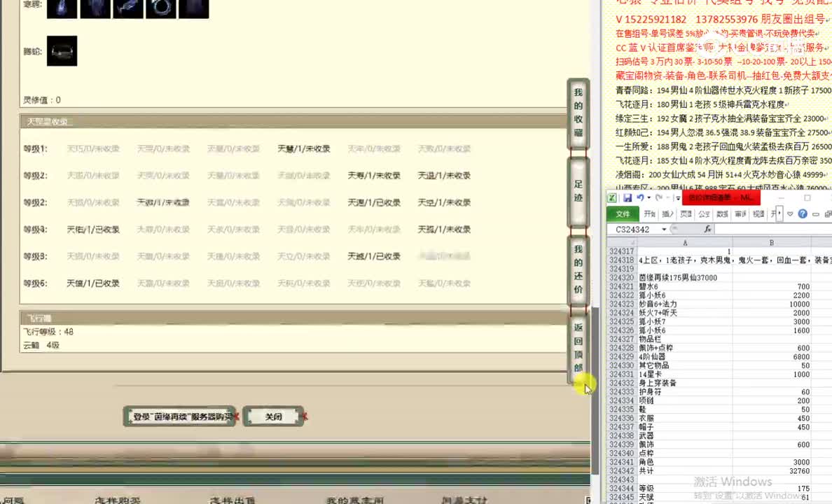Open the Customize Quick Access Toolbar dropdown
Viewport: 832px width, 504px height.
(x=678, y=198)
